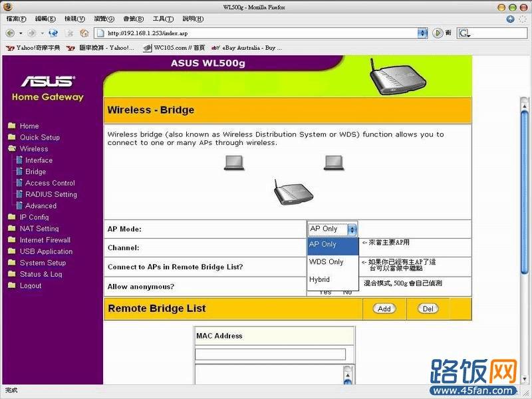Open the Back button history dropdown arrow

(21, 33)
